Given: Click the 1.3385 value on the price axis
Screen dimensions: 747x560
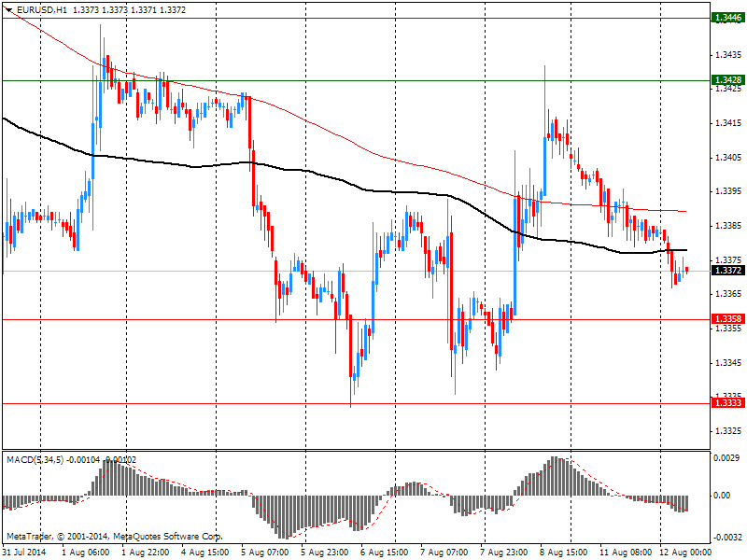Looking at the screenshot, I should point(728,225).
